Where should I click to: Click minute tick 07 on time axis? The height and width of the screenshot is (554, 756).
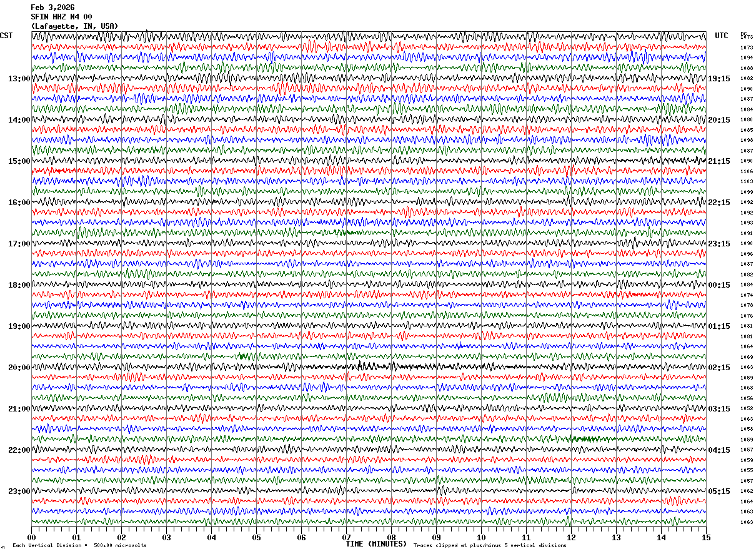(x=346, y=537)
